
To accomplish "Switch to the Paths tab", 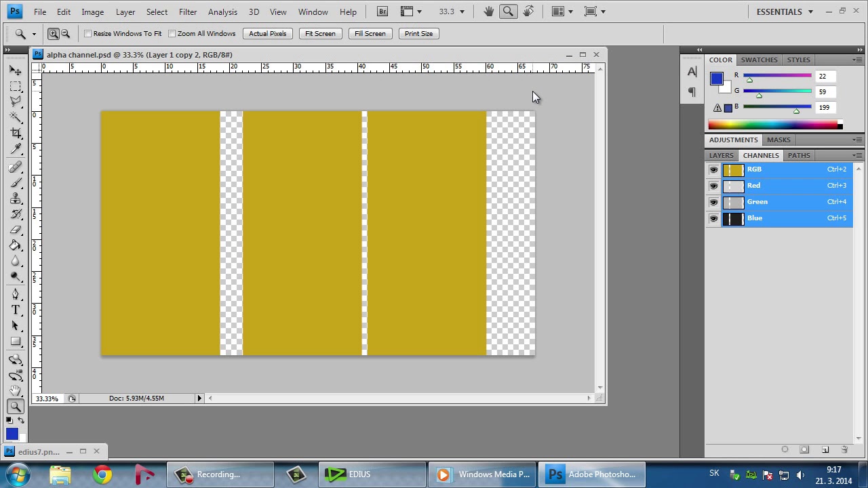I will tap(799, 155).
